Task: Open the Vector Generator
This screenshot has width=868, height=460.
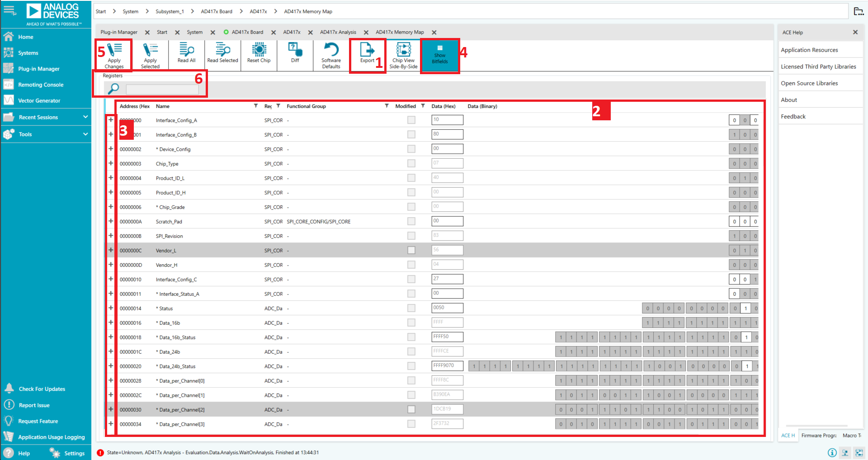Action: (39, 100)
